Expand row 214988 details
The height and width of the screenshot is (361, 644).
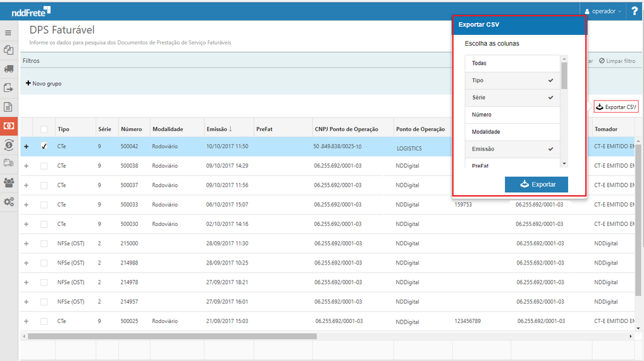click(26, 263)
